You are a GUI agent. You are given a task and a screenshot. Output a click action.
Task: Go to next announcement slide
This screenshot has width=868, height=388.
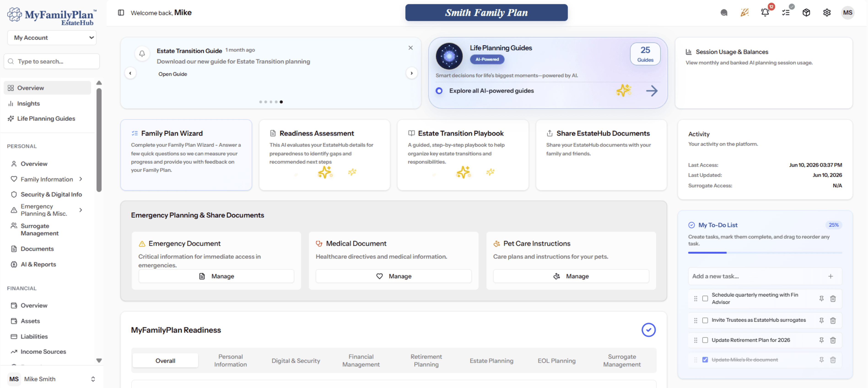(411, 73)
